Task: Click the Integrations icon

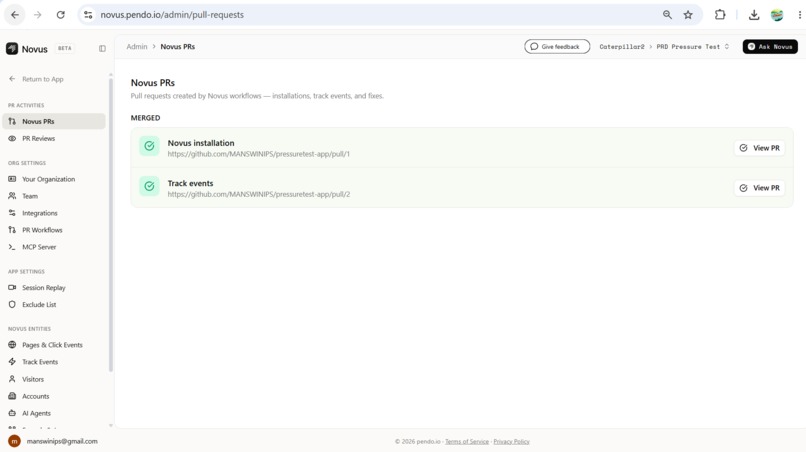Action: (x=12, y=213)
